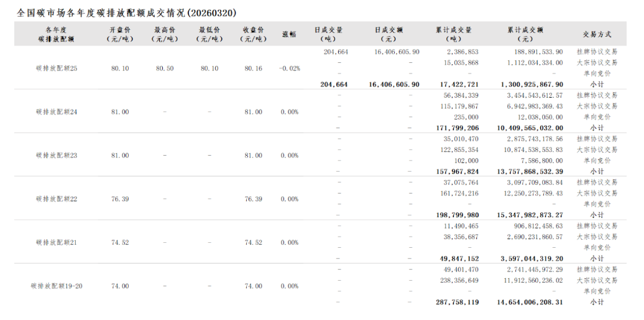644x320 pixels.
Task: Select the 碳排放配额21 row label
Action: pyautogui.click(x=57, y=242)
